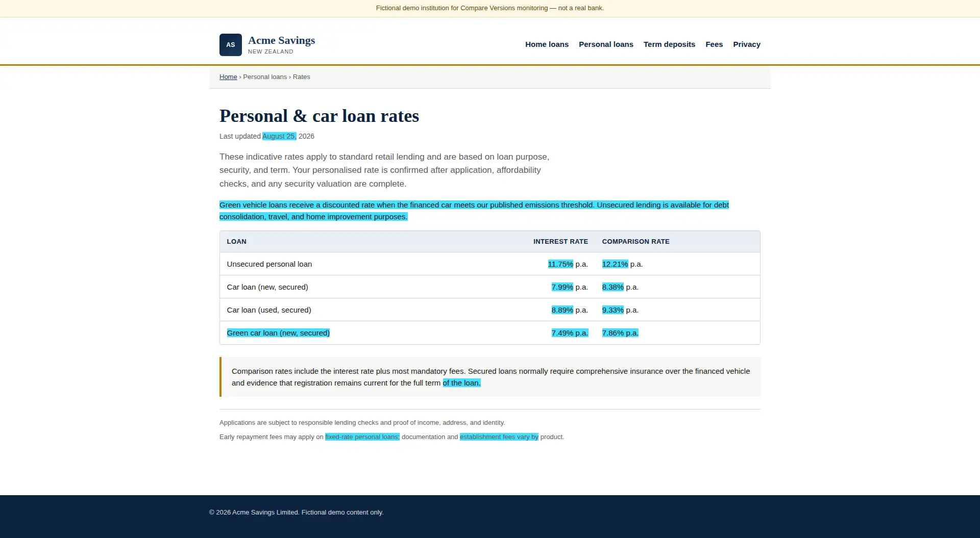The width and height of the screenshot is (980, 538).
Task: Click the 11.75% interest rate value
Action: click(560, 264)
